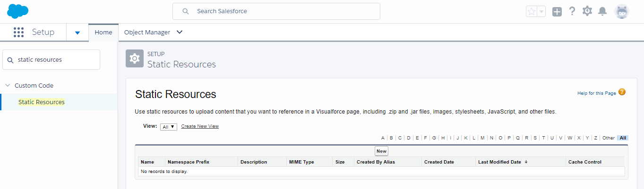Screen dimensions: 644x189
Task: Open the Object Manager tab
Action: (x=147, y=33)
